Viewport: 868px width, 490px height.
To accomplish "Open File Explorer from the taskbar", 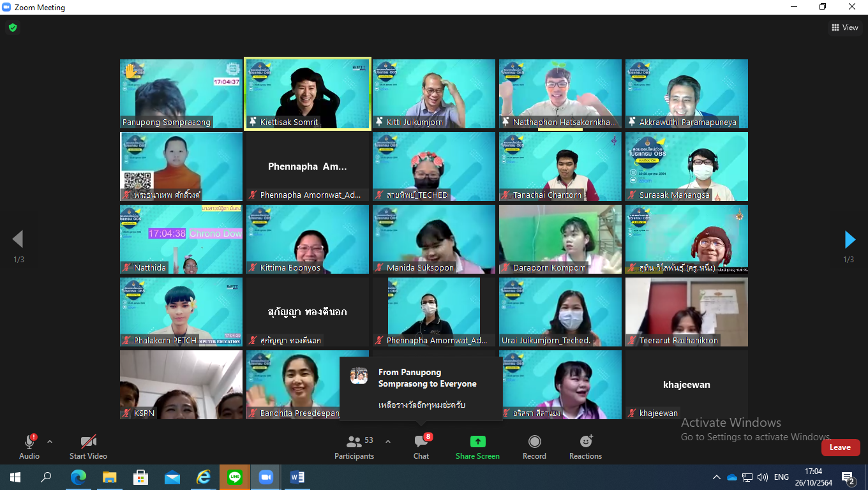I will [x=109, y=477].
